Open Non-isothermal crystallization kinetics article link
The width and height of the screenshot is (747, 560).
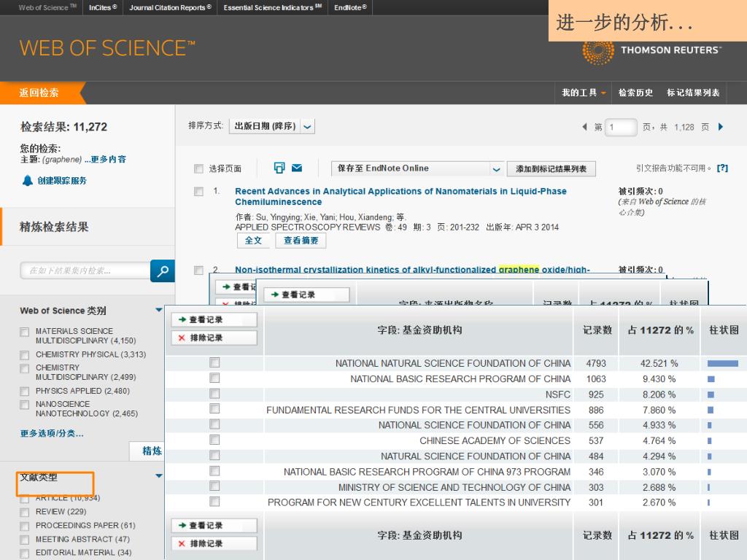(x=412, y=270)
